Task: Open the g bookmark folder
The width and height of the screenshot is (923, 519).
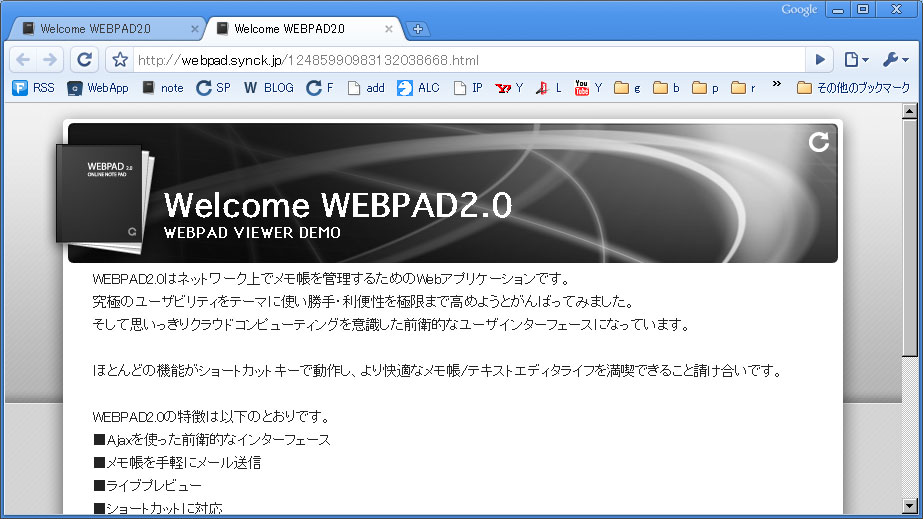Action: (x=627, y=88)
